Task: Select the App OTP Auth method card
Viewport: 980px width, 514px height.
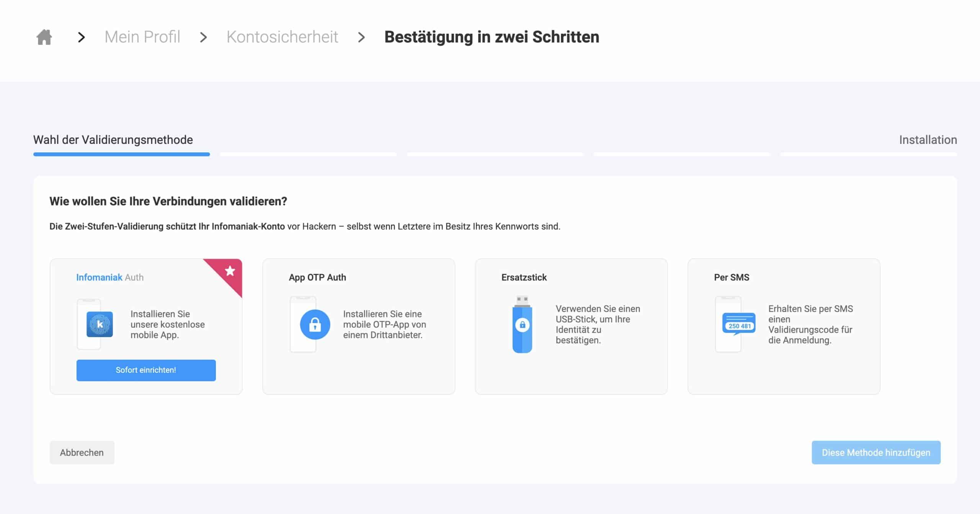Action: tap(359, 326)
